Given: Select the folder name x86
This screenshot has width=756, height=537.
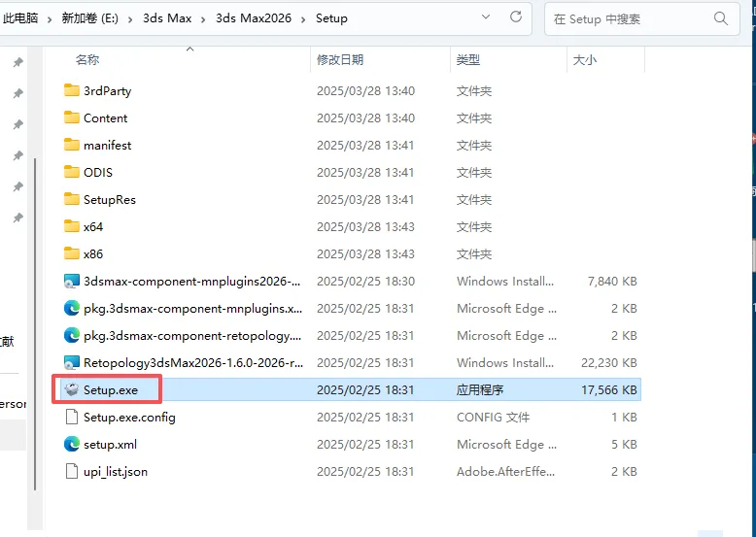Looking at the screenshot, I should point(93,253).
